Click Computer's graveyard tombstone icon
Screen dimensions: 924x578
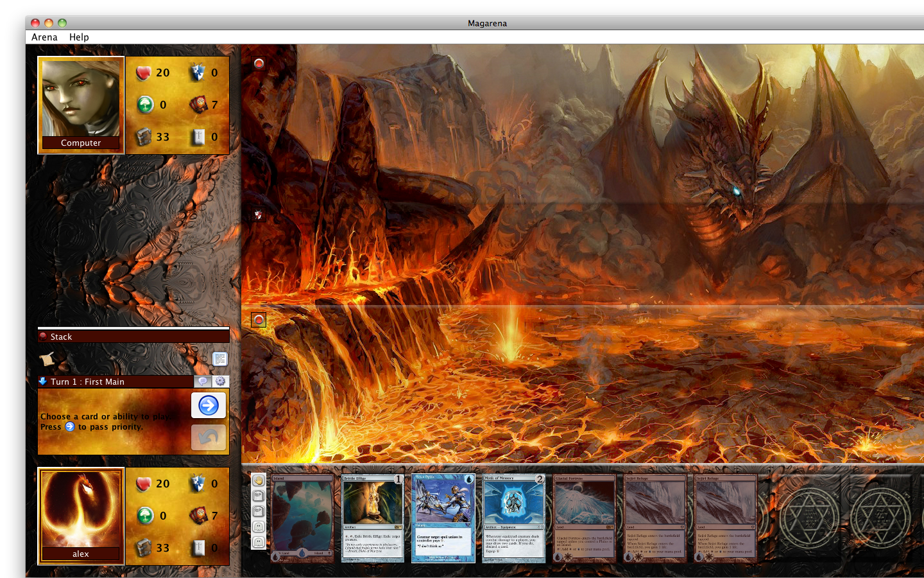(198, 137)
